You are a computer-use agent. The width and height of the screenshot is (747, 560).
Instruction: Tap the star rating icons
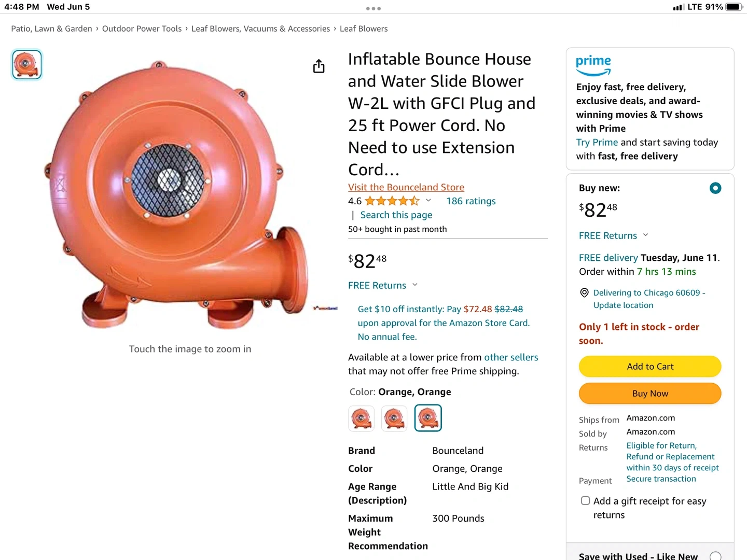[392, 201]
